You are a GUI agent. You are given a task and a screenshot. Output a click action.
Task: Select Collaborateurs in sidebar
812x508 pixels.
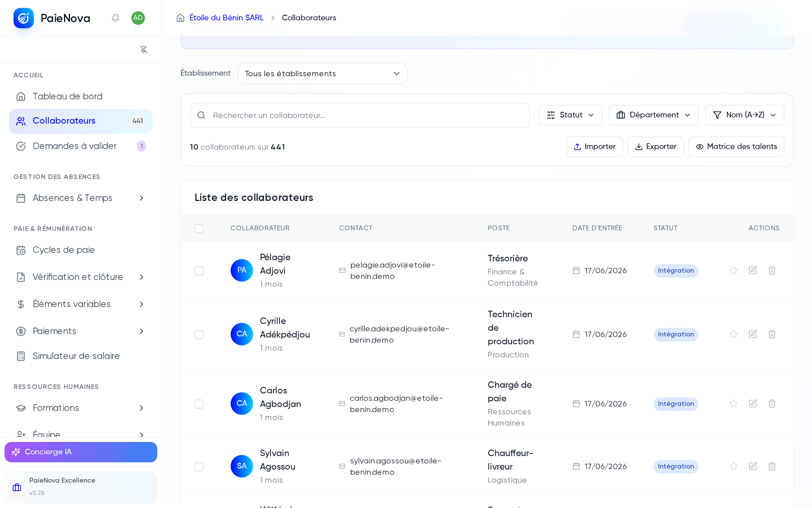pos(81,121)
